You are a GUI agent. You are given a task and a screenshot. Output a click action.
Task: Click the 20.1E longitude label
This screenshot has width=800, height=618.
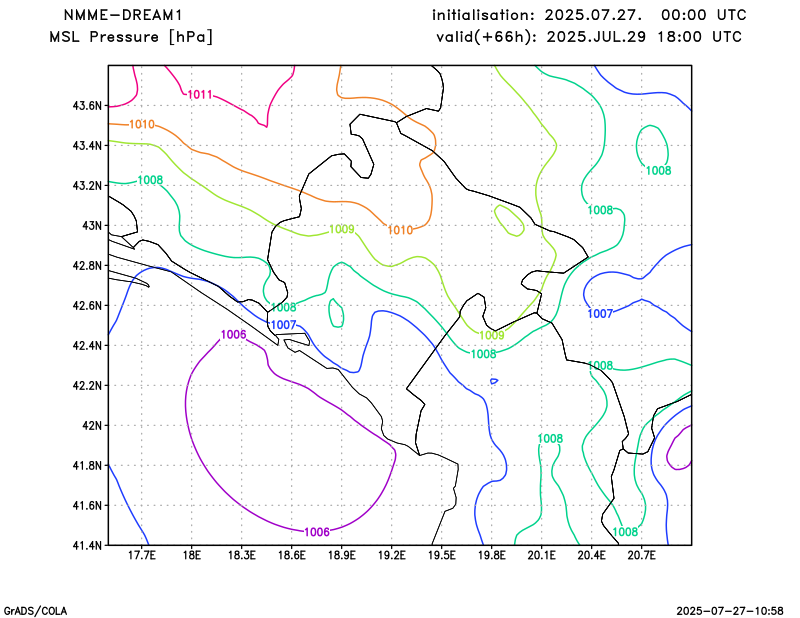pyautogui.click(x=541, y=555)
